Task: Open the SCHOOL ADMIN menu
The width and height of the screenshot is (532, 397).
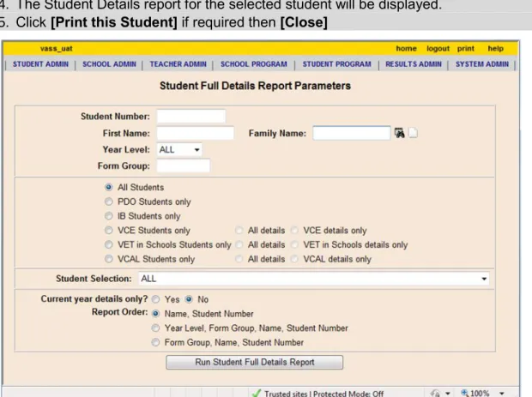Action: click(109, 64)
